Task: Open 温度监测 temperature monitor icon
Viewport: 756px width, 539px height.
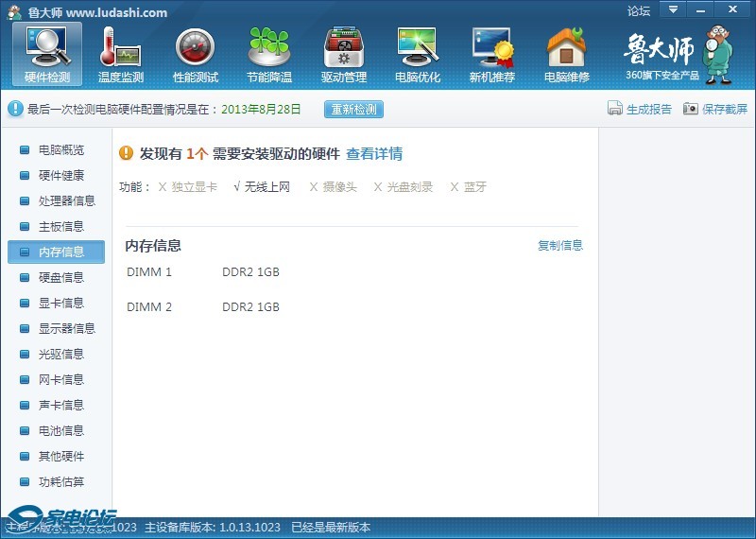Action: (x=121, y=53)
